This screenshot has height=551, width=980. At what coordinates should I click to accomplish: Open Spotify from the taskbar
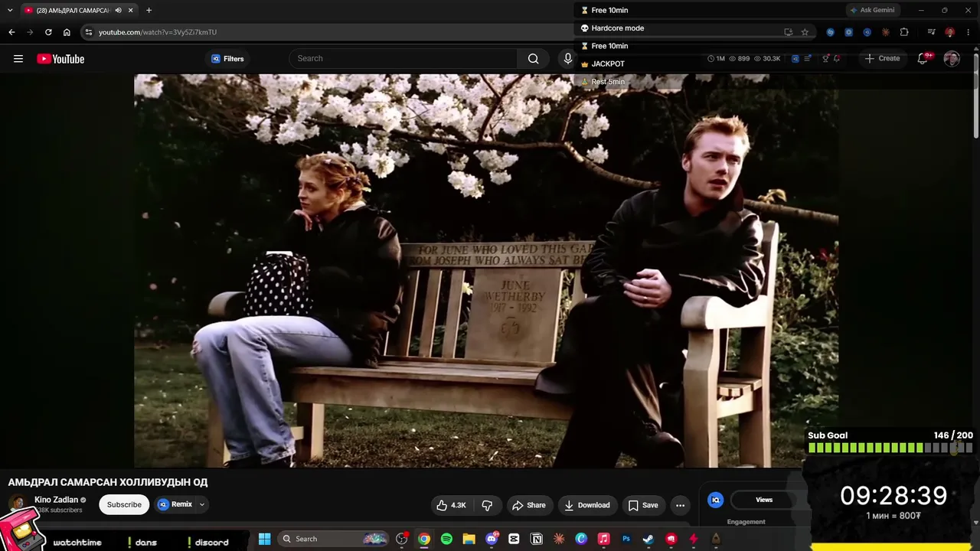[x=446, y=539]
